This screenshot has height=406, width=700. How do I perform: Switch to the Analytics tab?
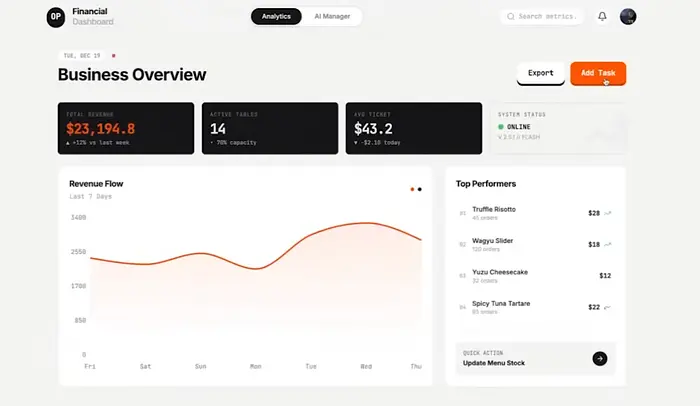pos(276,17)
